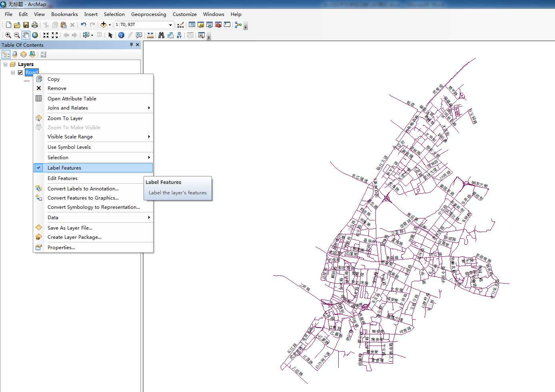Click the Full Extent globe icon

[35, 35]
